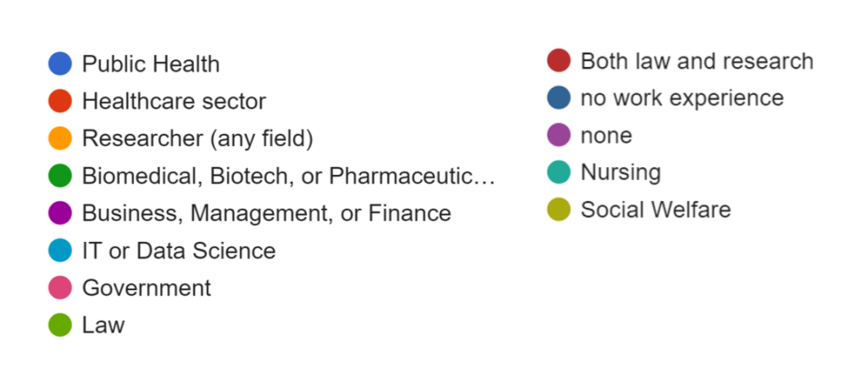Viewport: 868px width, 376px height.
Task: Select the orange Researcher legend dot
Action: (60, 138)
